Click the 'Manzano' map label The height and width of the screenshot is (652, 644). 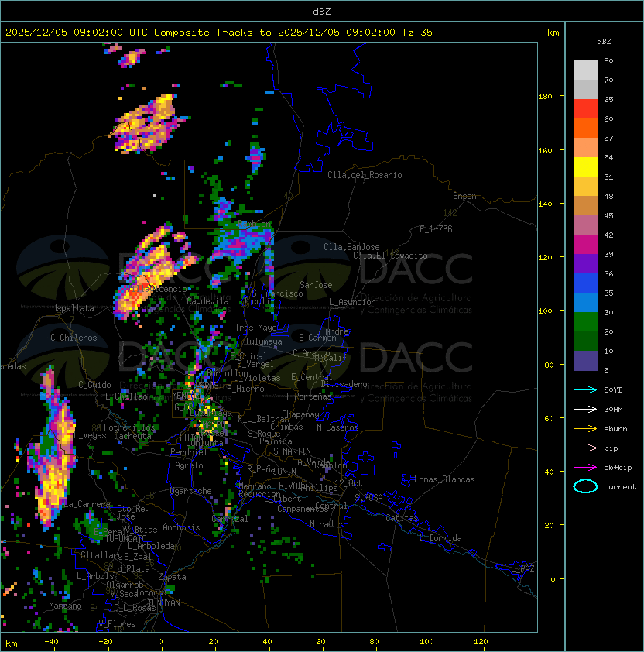pyautogui.click(x=65, y=606)
